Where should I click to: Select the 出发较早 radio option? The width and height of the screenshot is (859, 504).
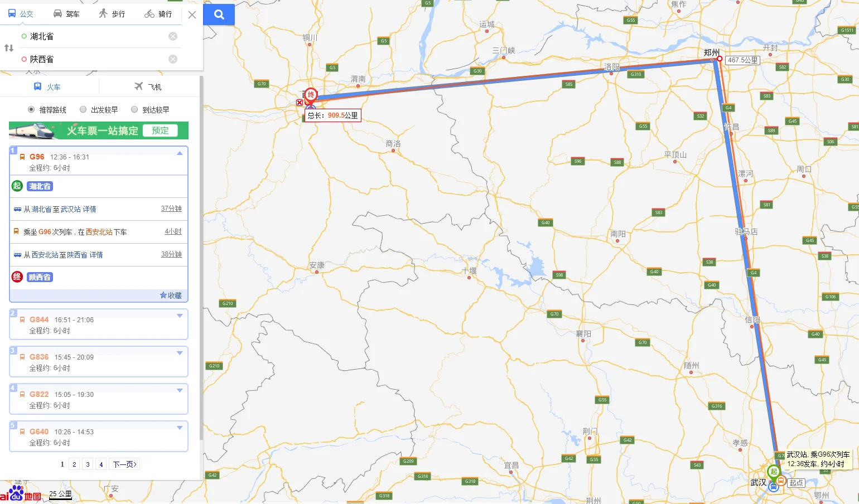coord(83,110)
